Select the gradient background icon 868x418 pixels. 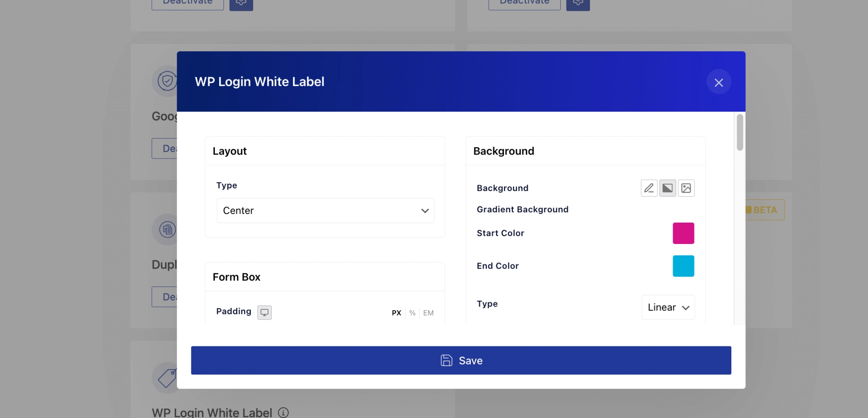pos(667,188)
